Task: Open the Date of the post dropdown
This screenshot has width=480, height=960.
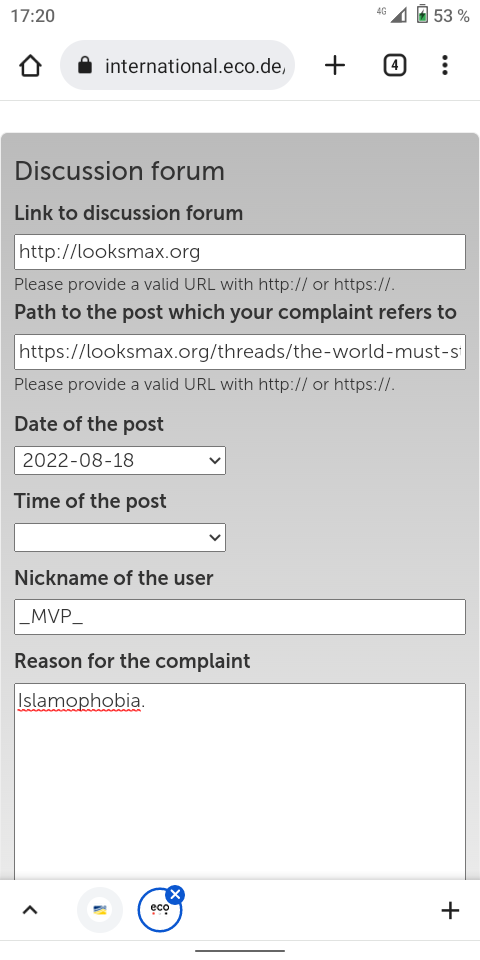Action: coord(120,460)
